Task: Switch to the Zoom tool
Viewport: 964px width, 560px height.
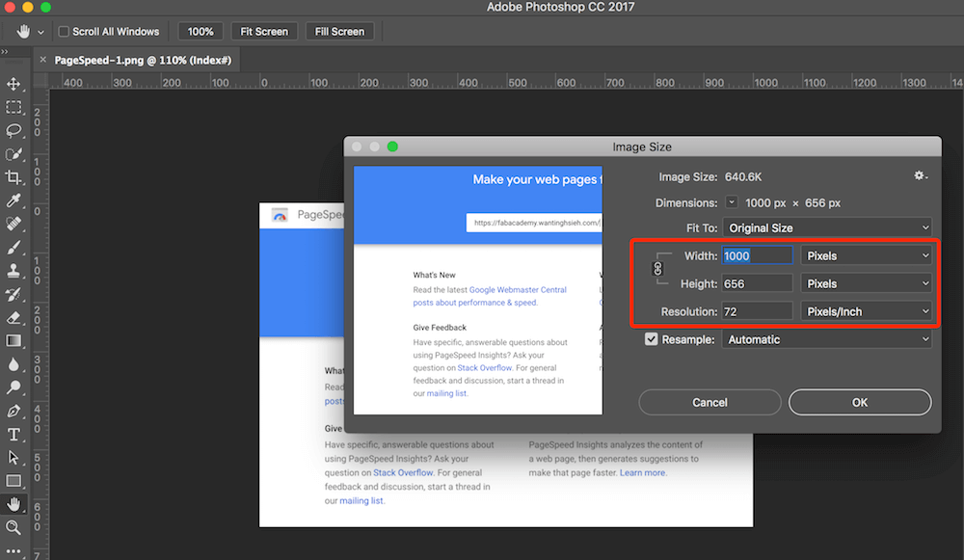Action: pos(13,527)
